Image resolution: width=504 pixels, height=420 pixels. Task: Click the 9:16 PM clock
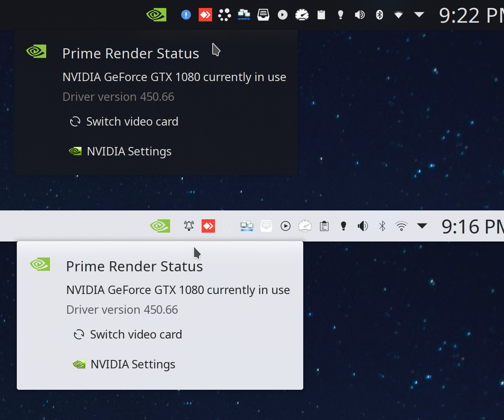(473, 227)
